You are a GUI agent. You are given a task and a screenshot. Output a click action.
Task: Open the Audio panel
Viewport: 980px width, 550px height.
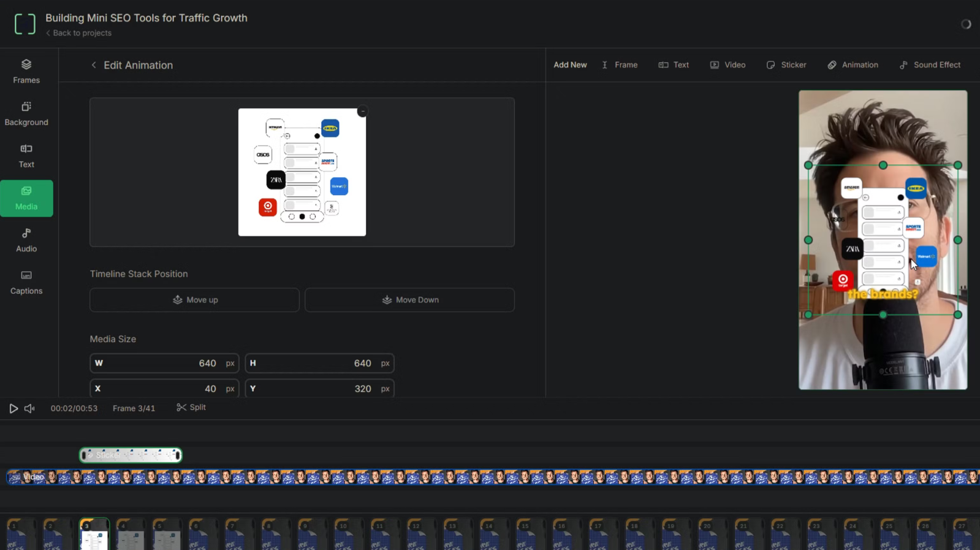pos(26,240)
